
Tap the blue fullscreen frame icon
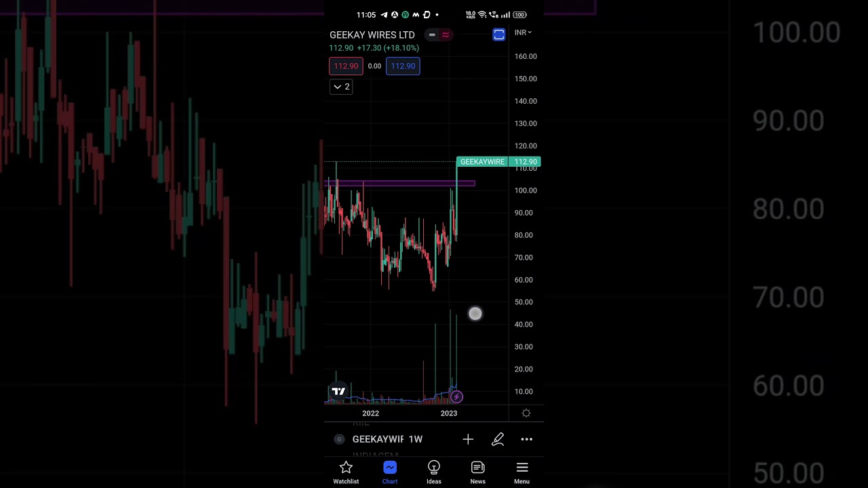pyautogui.click(x=499, y=35)
